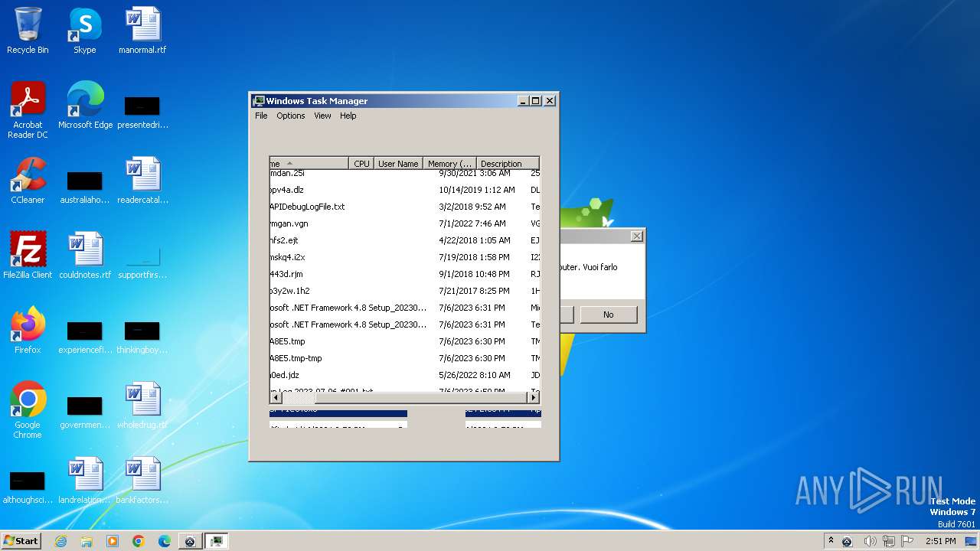The width and height of the screenshot is (980, 551).
Task: Show hidden tray icons arrow
Action: pyautogui.click(x=831, y=541)
